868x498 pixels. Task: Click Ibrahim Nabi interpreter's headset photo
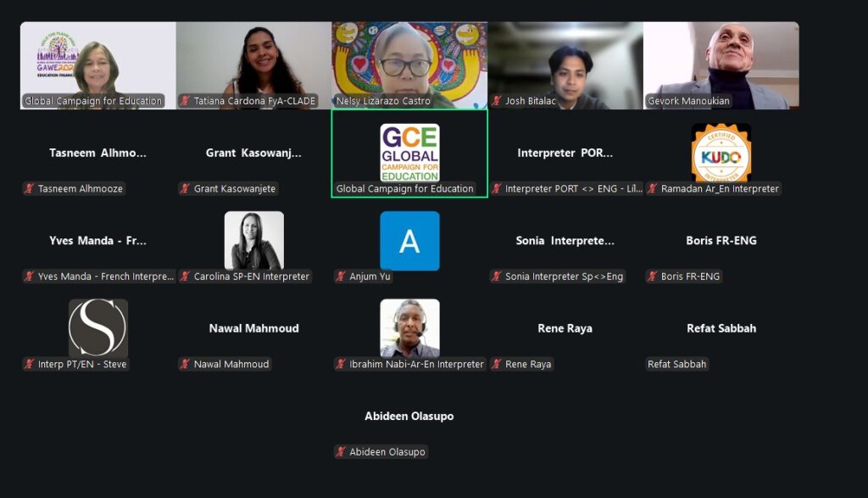click(x=409, y=328)
